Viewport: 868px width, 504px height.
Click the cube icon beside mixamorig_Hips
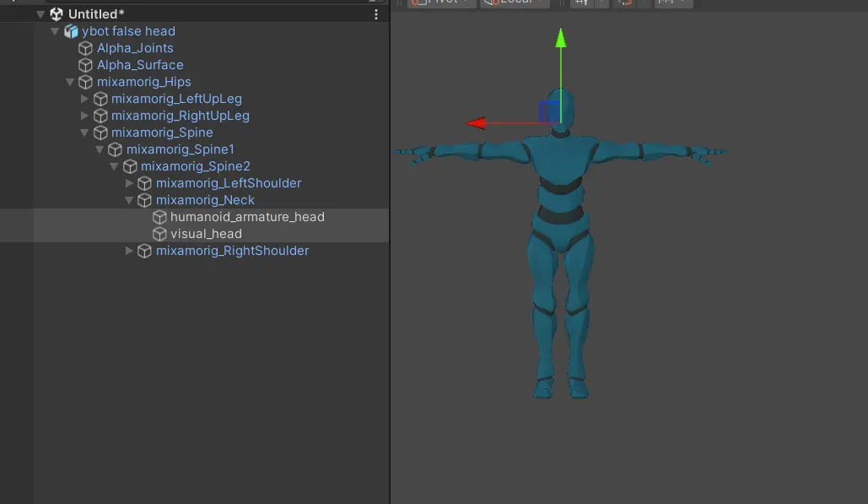[85, 82]
